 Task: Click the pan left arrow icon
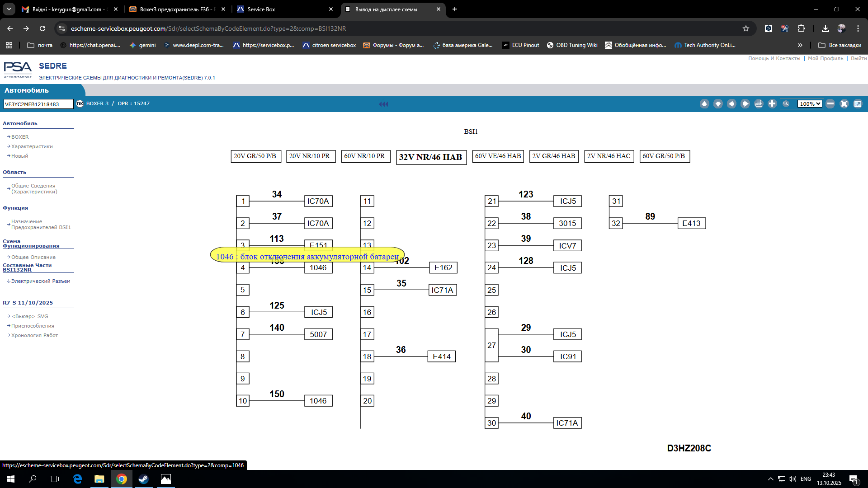(731, 104)
